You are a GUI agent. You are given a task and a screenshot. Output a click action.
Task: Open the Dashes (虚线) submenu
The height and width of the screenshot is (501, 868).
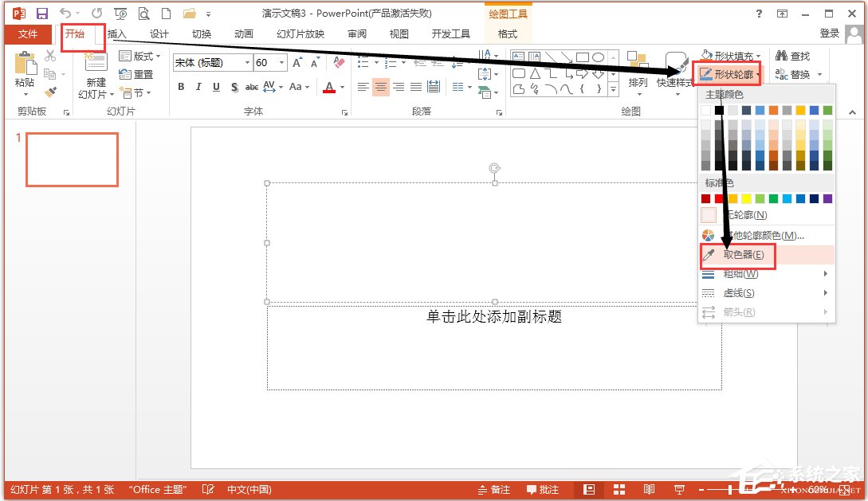tap(767, 293)
